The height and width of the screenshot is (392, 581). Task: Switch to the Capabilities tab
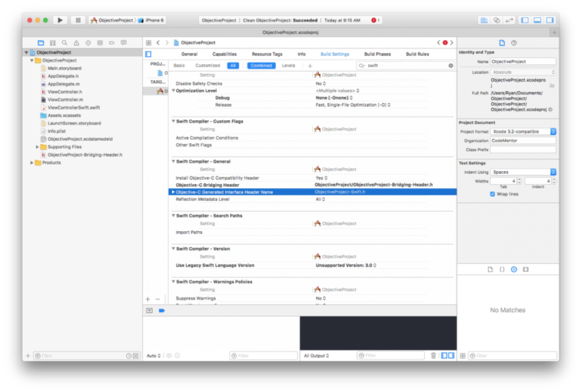225,54
